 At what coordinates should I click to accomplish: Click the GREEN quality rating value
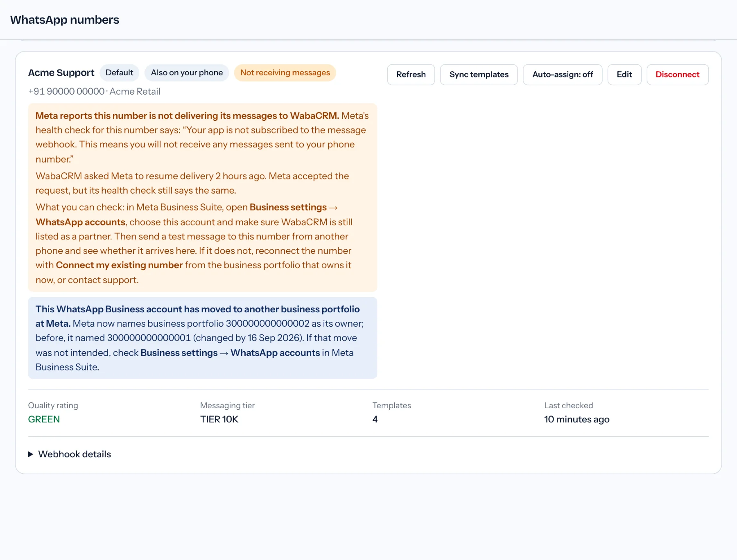tap(44, 419)
